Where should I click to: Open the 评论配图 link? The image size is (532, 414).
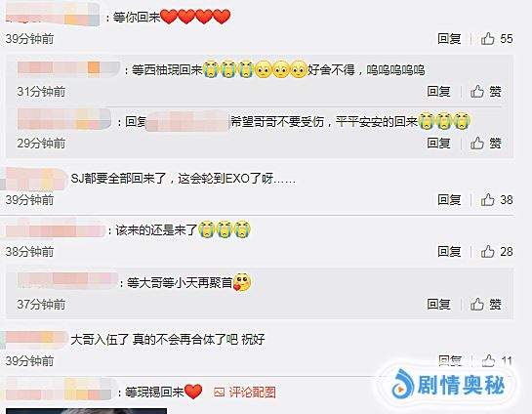coord(252,393)
